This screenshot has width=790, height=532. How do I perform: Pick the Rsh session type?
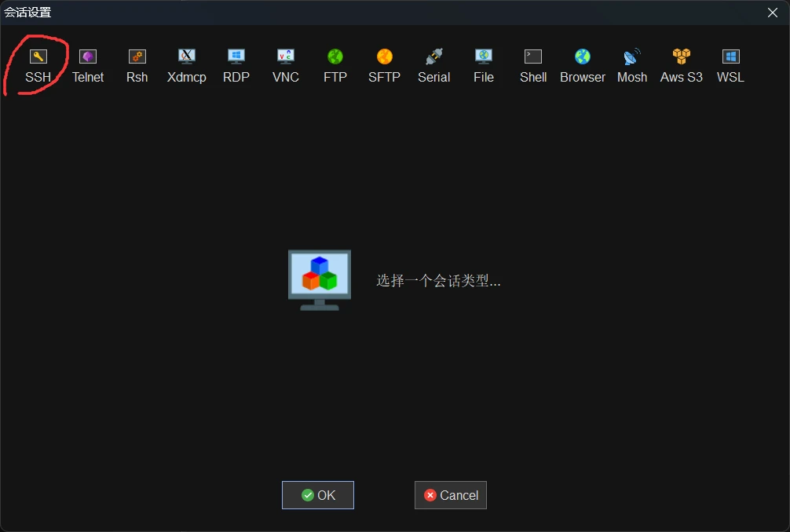coord(137,66)
